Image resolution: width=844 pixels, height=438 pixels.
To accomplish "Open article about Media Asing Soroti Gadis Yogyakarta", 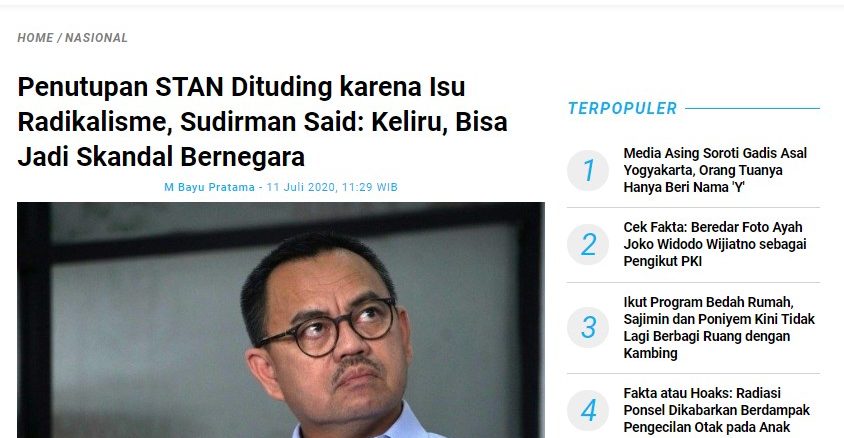I will coord(715,170).
